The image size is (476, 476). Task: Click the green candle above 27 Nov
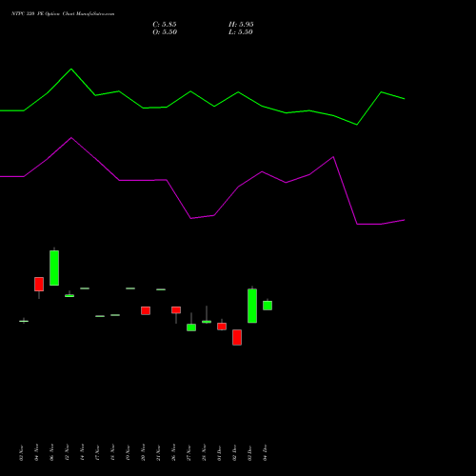point(191,327)
